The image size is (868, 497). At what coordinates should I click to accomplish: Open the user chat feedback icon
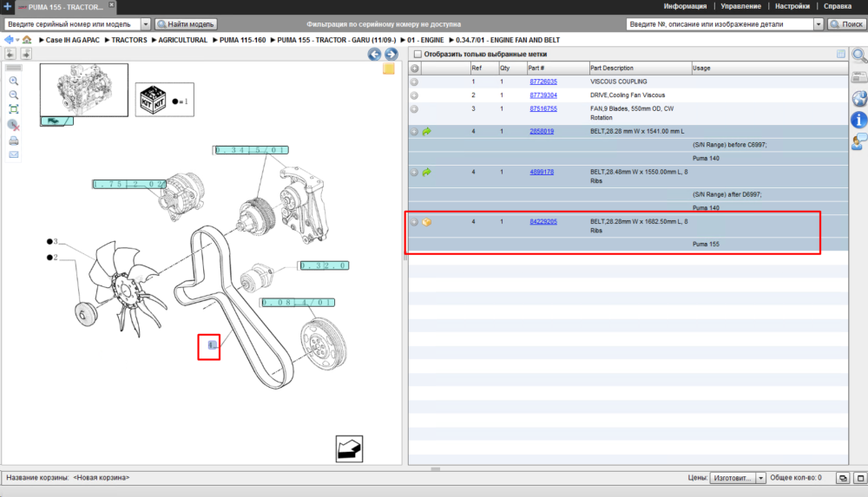[x=859, y=141]
